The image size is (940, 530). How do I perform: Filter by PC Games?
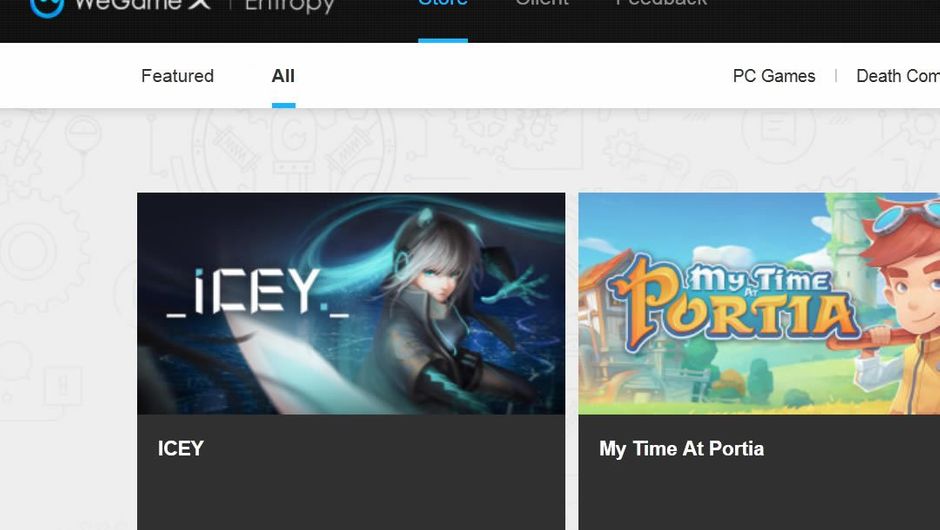(774, 76)
